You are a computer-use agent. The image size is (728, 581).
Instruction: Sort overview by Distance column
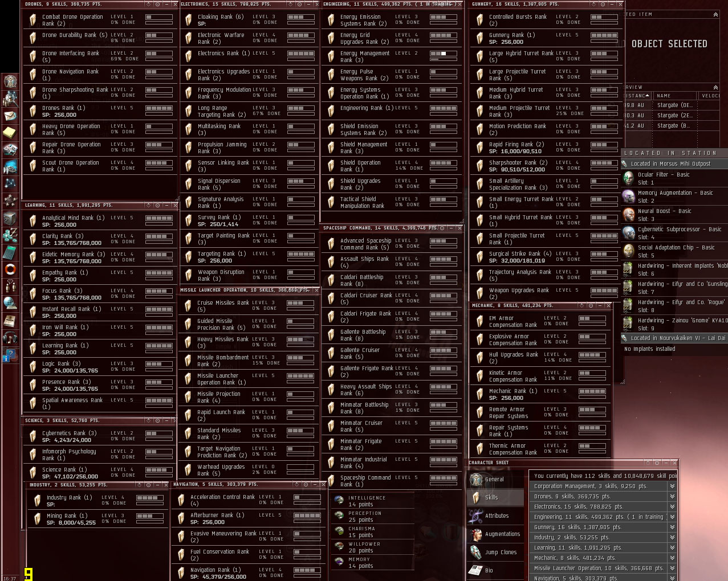(638, 96)
